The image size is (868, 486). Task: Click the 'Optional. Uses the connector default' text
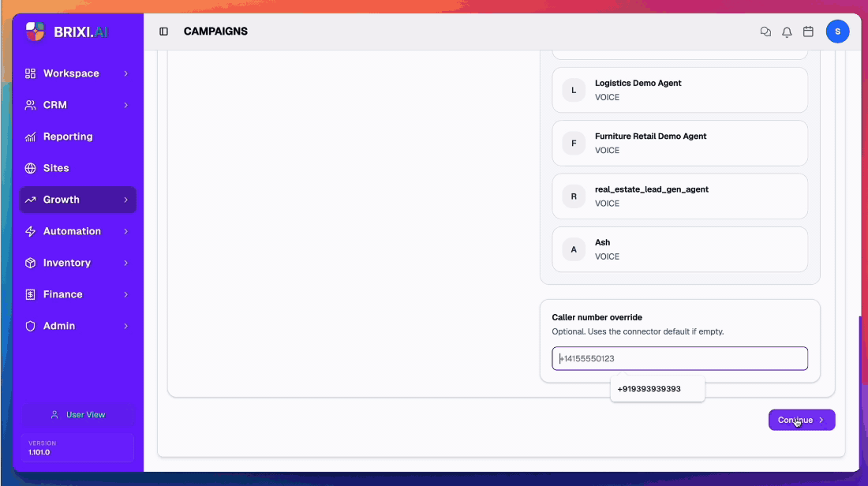638,331
